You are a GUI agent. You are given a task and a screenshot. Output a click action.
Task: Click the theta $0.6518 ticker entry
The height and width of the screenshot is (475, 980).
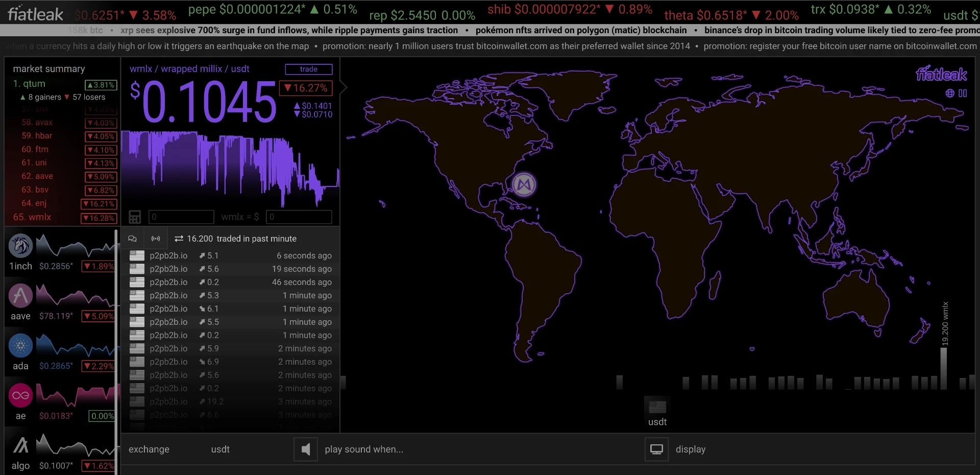tap(731, 15)
